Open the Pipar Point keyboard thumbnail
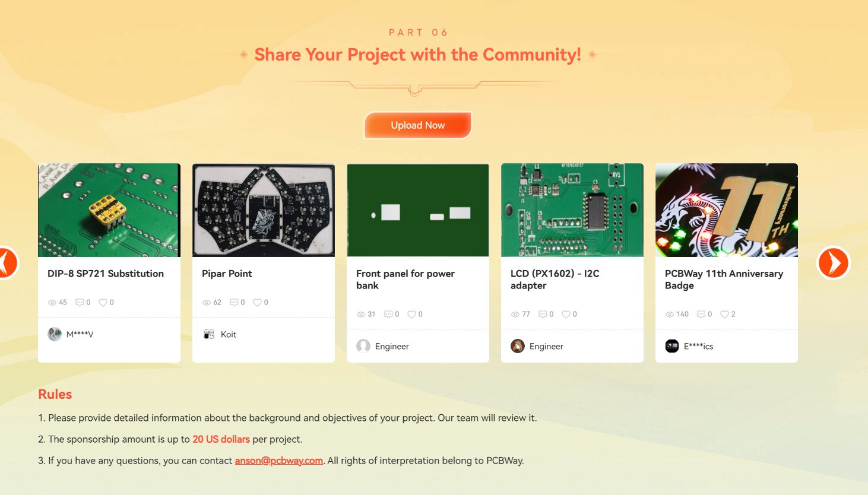868x495 pixels. tap(264, 210)
